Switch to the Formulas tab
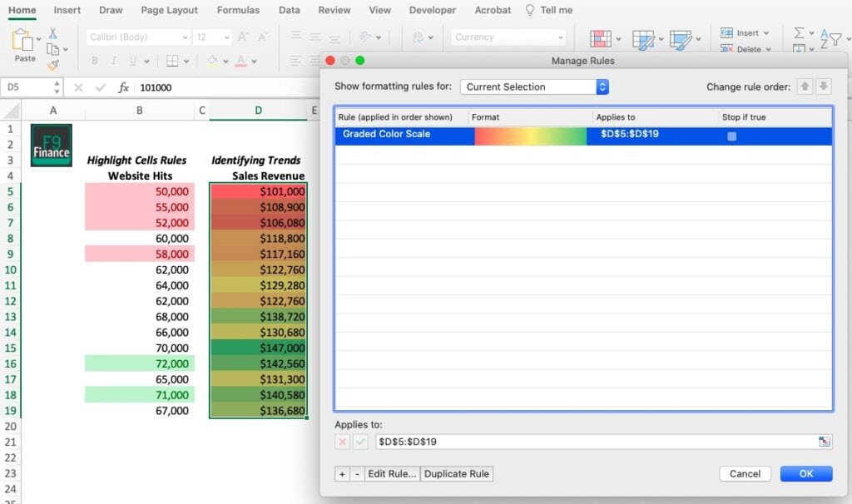The width and height of the screenshot is (852, 504). 238,10
